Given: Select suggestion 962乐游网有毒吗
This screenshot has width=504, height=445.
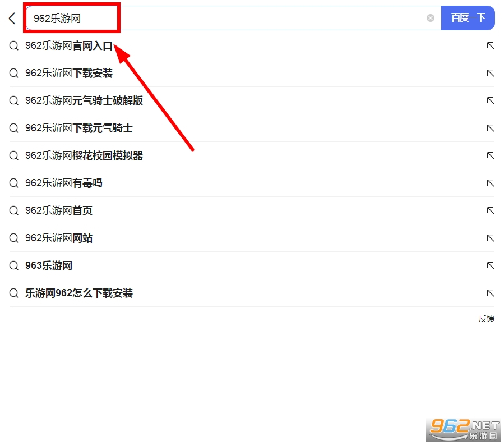Looking at the screenshot, I should click(64, 183).
